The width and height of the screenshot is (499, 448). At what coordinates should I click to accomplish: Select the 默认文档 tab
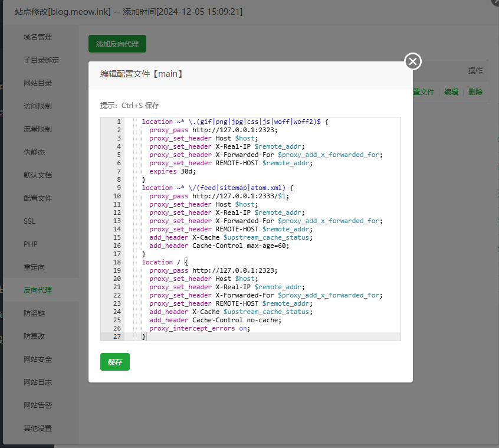(x=38, y=175)
